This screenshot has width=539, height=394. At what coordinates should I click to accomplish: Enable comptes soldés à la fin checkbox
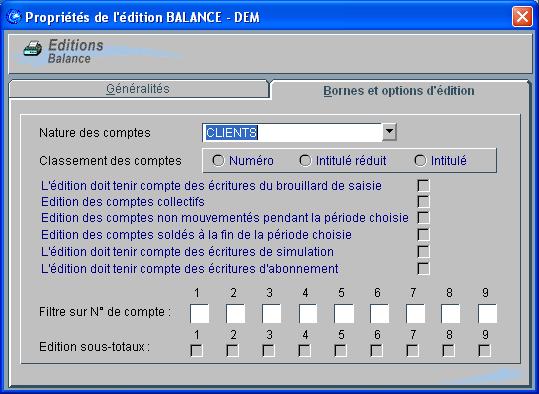pos(423,234)
